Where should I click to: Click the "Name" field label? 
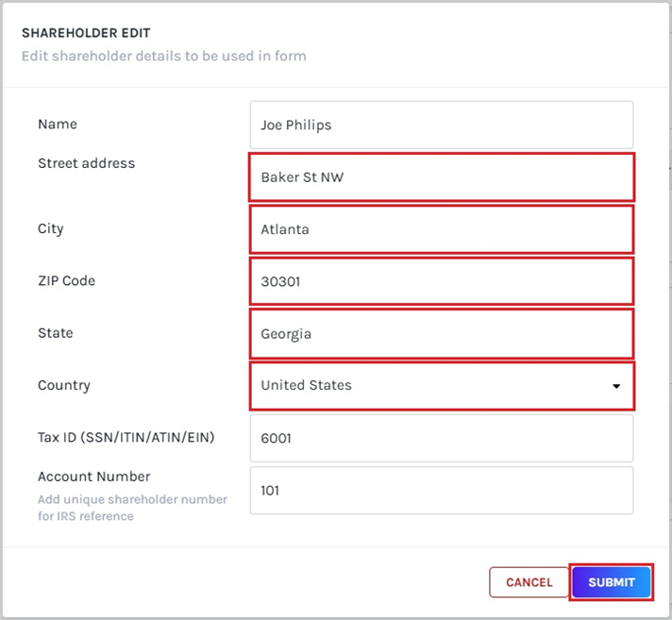[58, 125]
